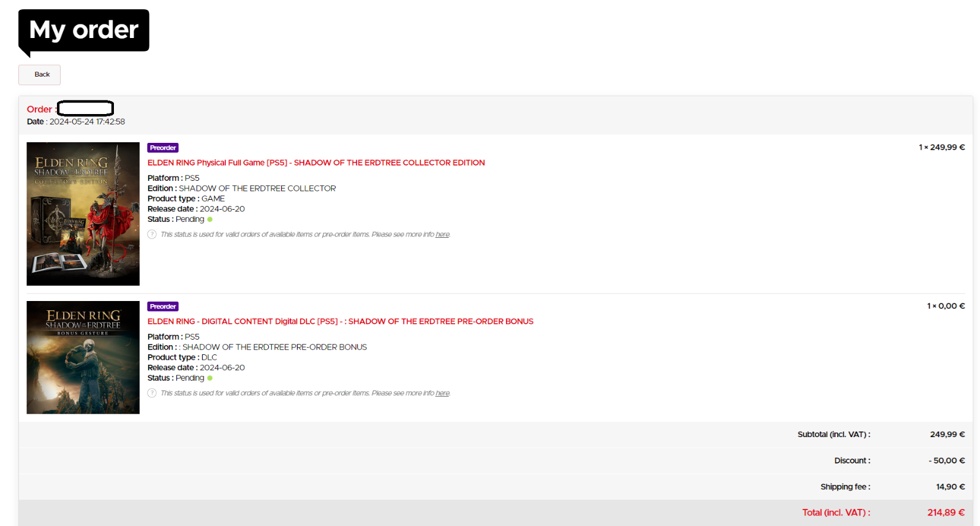Click the Preorder badge of the DLC item

tap(163, 307)
